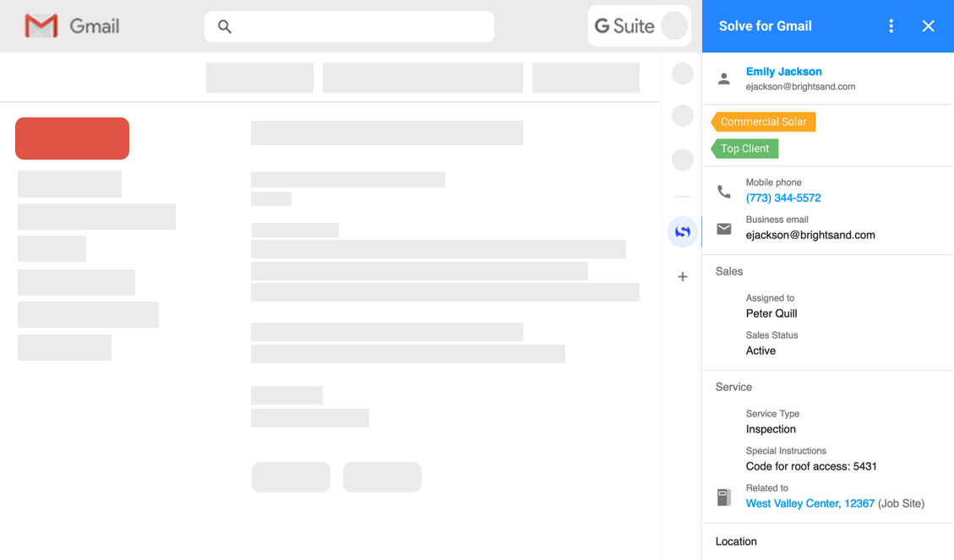This screenshot has height=560, width=954.
Task: Click into the Gmail search field
Action: tap(349, 27)
